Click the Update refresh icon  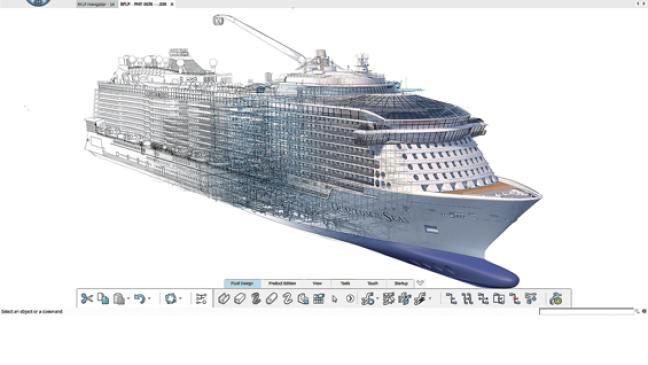tap(170, 298)
